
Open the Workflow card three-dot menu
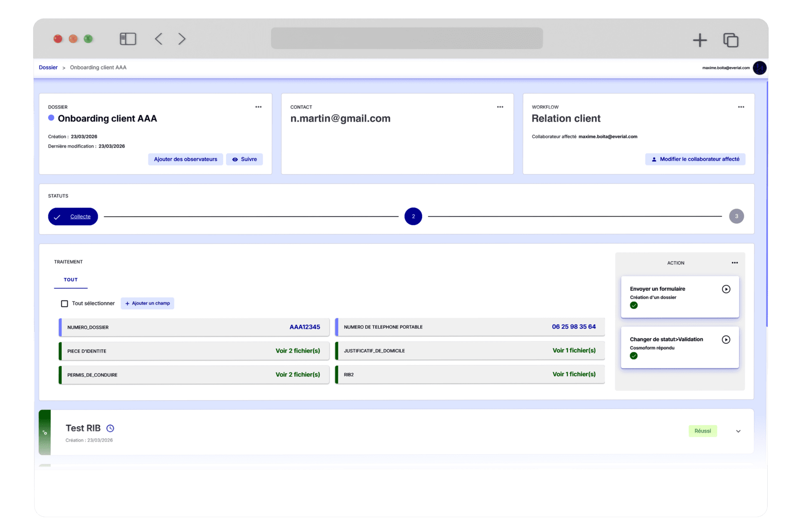pos(741,107)
